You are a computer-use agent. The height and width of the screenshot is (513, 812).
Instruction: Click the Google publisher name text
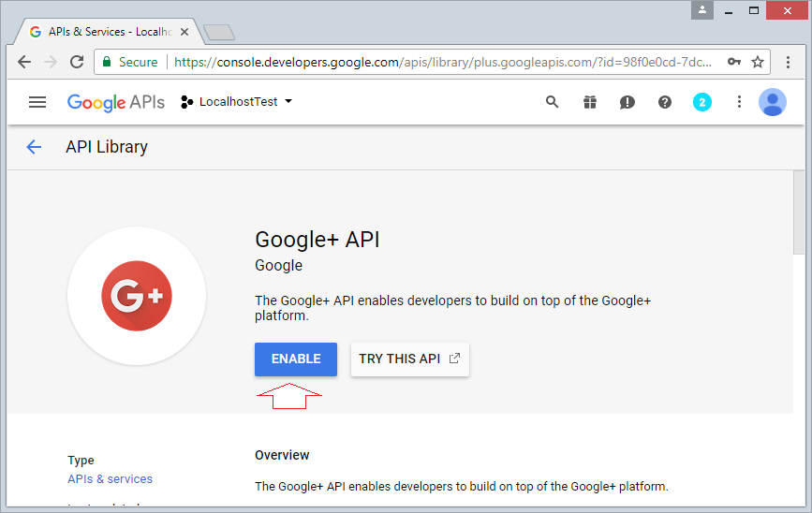tap(278, 266)
